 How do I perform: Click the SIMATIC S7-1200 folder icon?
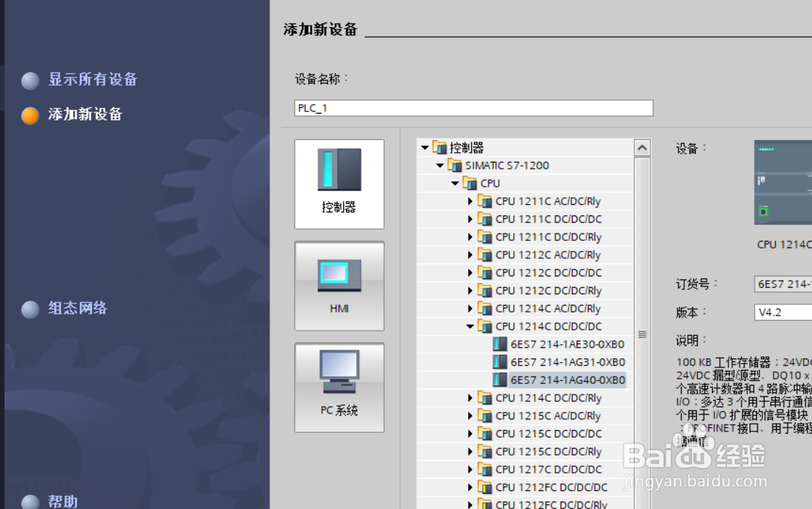(x=454, y=166)
